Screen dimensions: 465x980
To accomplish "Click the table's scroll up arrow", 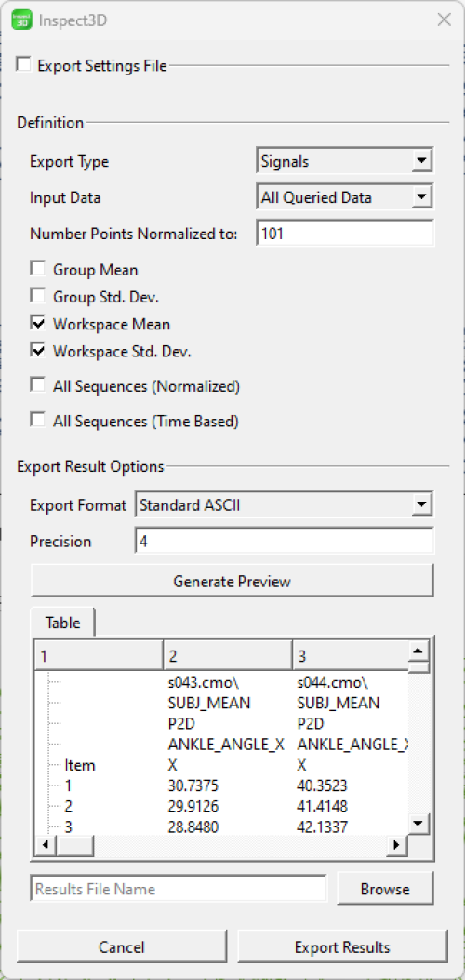I will (x=418, y=651).
